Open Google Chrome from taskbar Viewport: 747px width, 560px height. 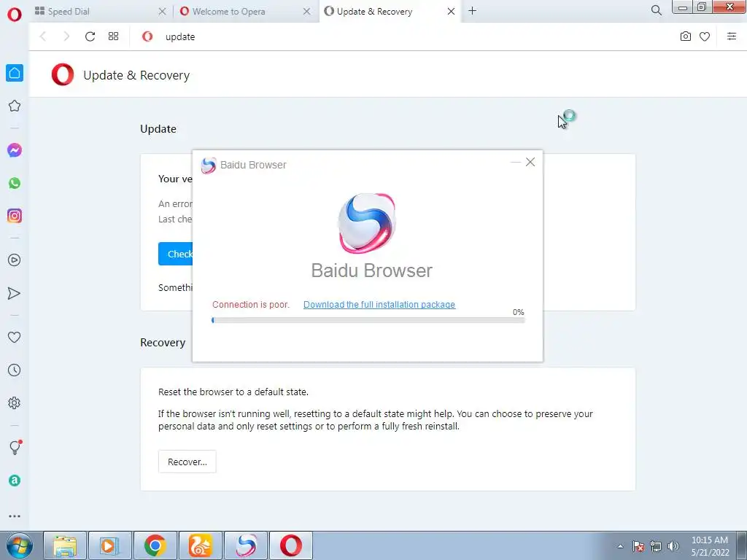155,545
